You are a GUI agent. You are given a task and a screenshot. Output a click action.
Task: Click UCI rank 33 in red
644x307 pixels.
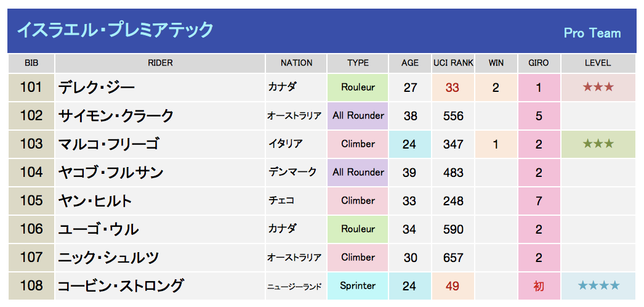point(452,88)
